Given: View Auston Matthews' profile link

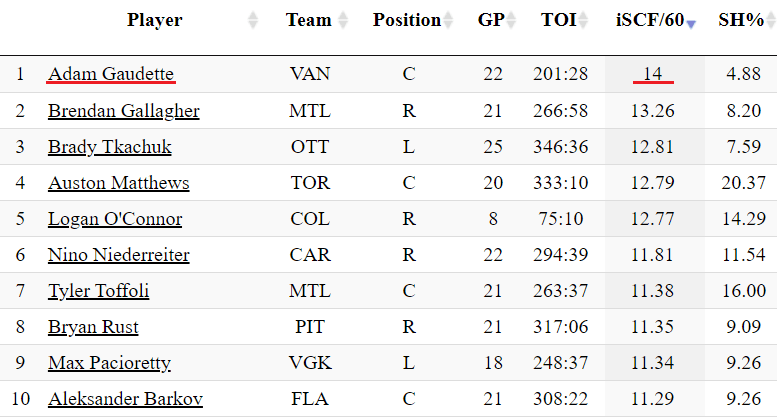Looking at the screenshot, I should (x=118, y=183).
